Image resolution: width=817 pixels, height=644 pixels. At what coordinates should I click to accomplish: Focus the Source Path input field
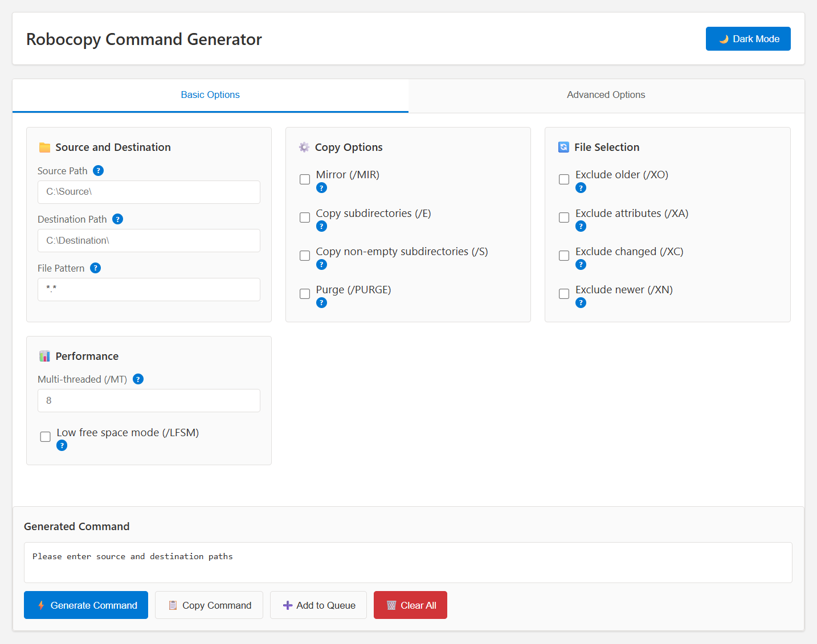149,192
